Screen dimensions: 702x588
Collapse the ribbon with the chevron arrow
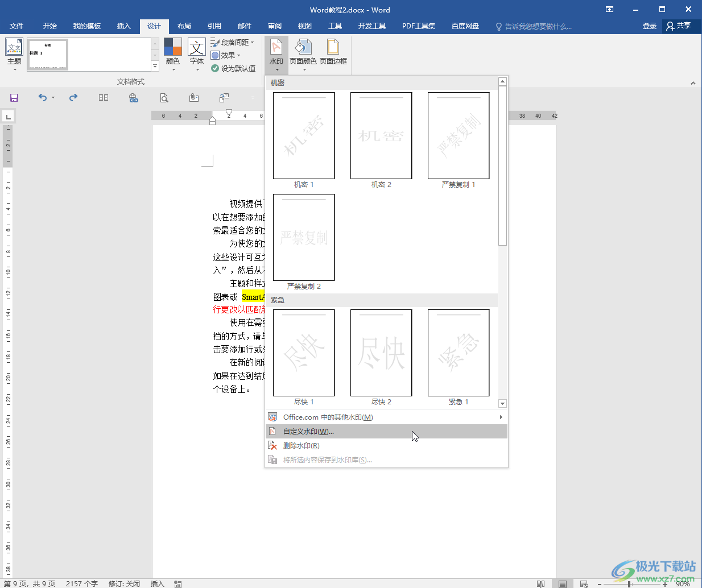click(x=693, y=83)
